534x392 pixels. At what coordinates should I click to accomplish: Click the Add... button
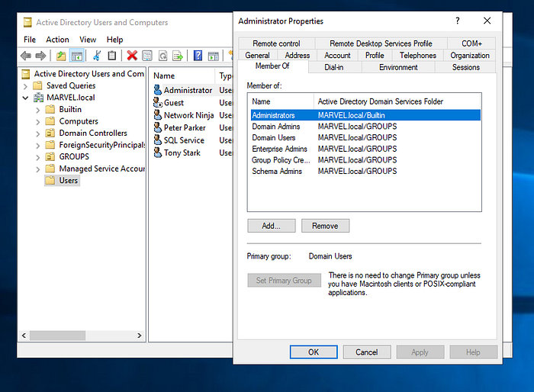coord(271,226)
